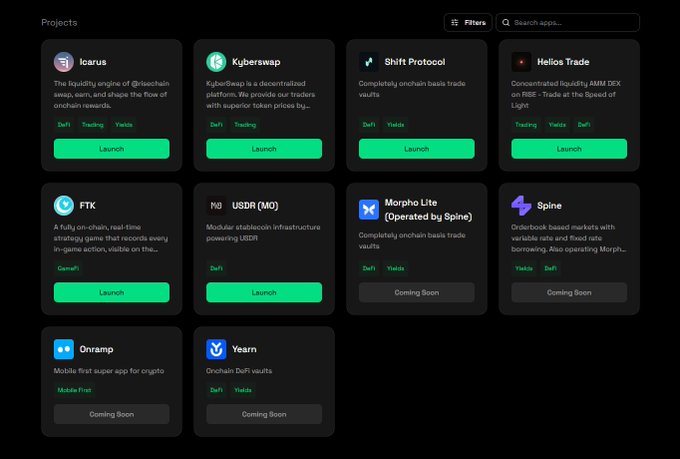The width and height of the screenshot is (680, 459).
Task: Click the USDR (M0) logo icon
Action: click(216, 206)
